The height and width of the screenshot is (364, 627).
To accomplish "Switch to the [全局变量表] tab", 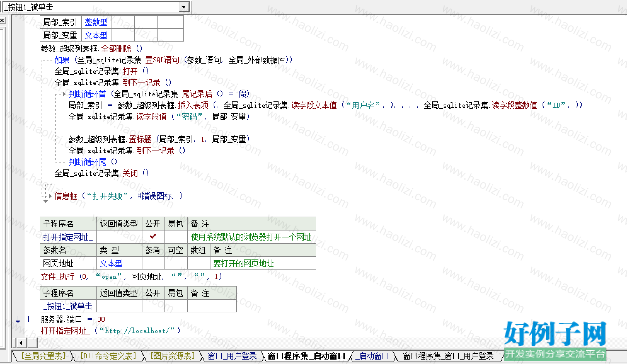I will [x=43, y=356].
